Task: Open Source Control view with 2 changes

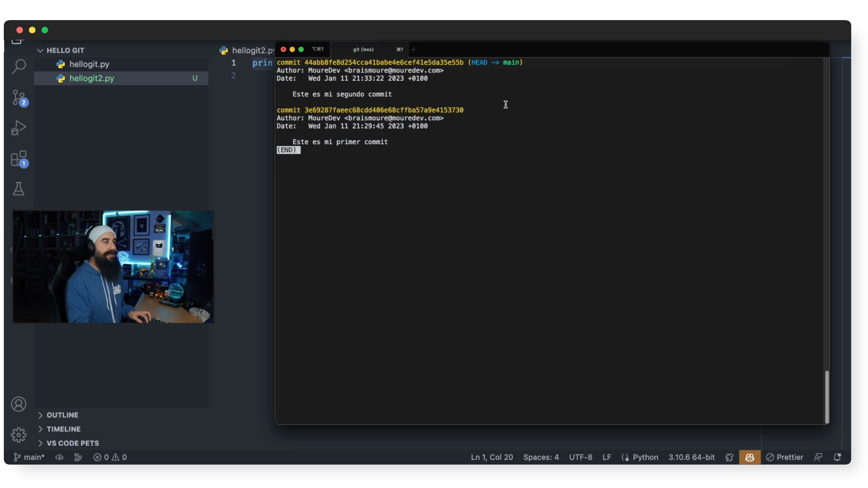Action: pos(19,98)
